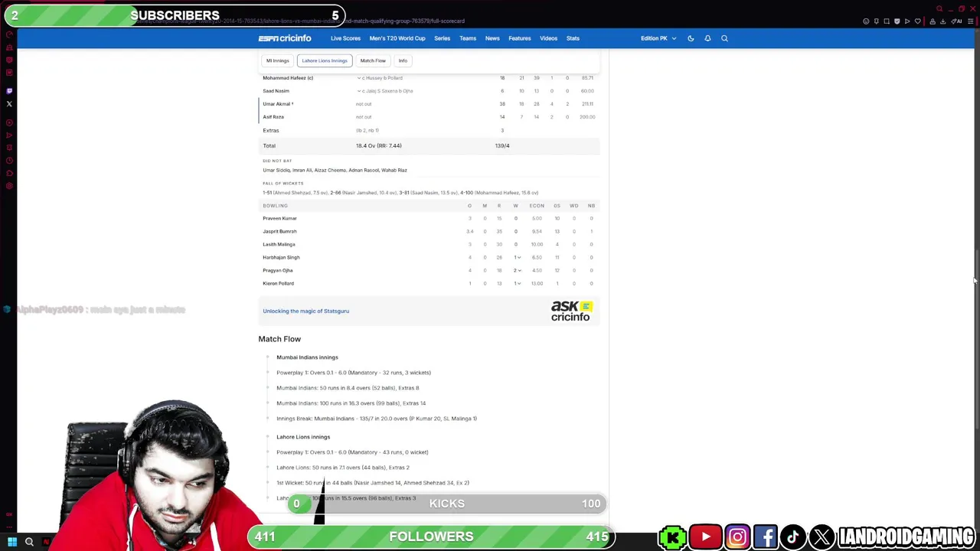The width and height of the screenshot is (980, 551).
Task: Open the Windows Start button
Action: [12, 542]
